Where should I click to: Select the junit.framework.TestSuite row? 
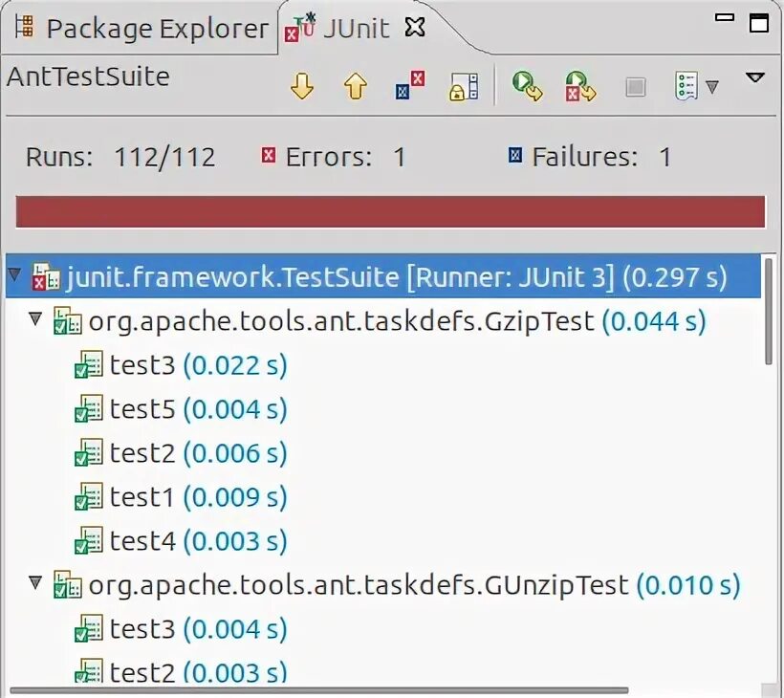383,276
